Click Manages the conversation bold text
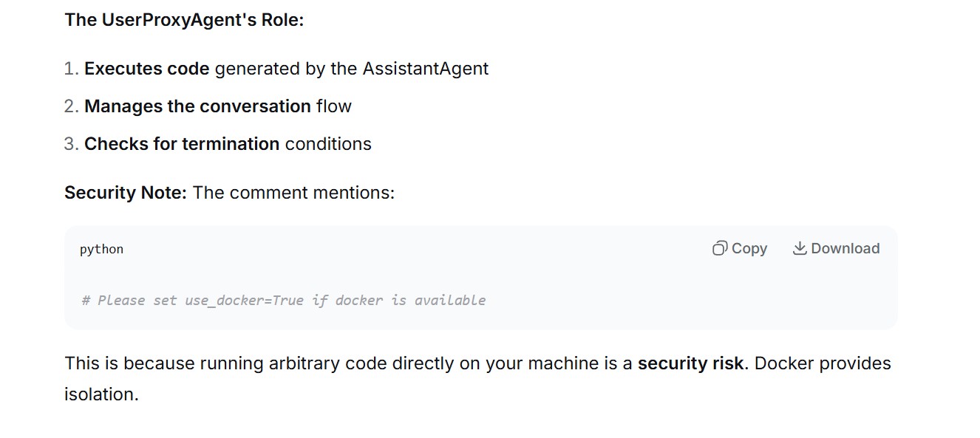Screen dimensions: 980x438 click(197, 106)
